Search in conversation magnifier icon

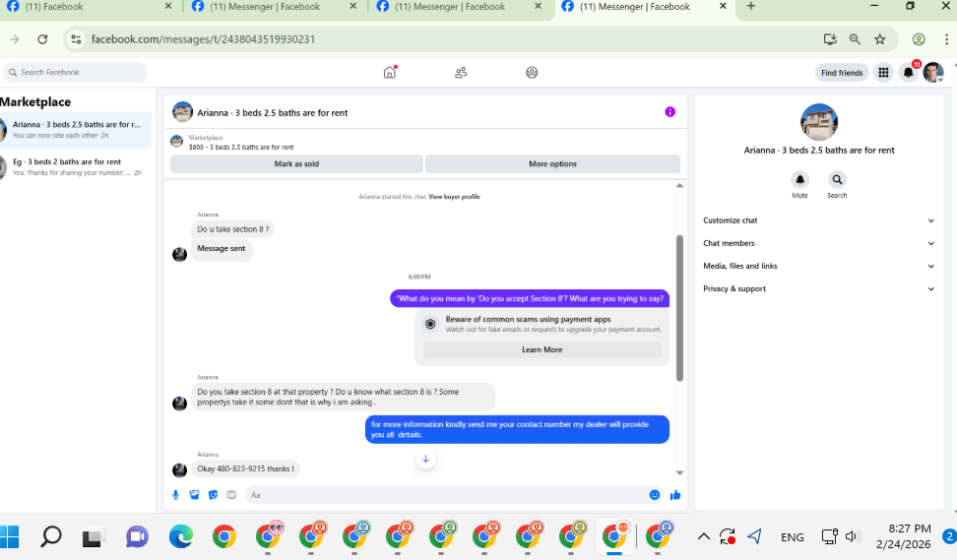point(837,179)
